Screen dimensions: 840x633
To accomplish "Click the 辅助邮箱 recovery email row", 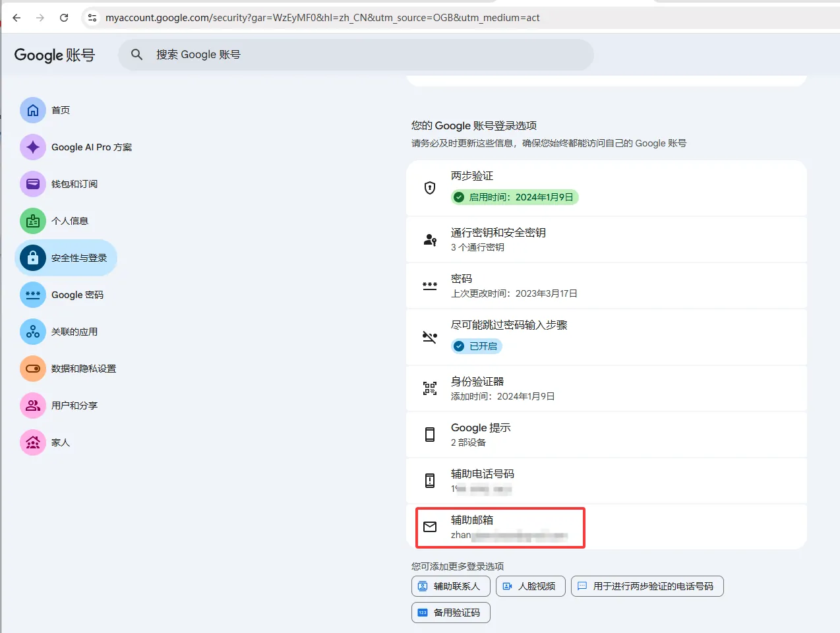I will click(x=607, y=527).
